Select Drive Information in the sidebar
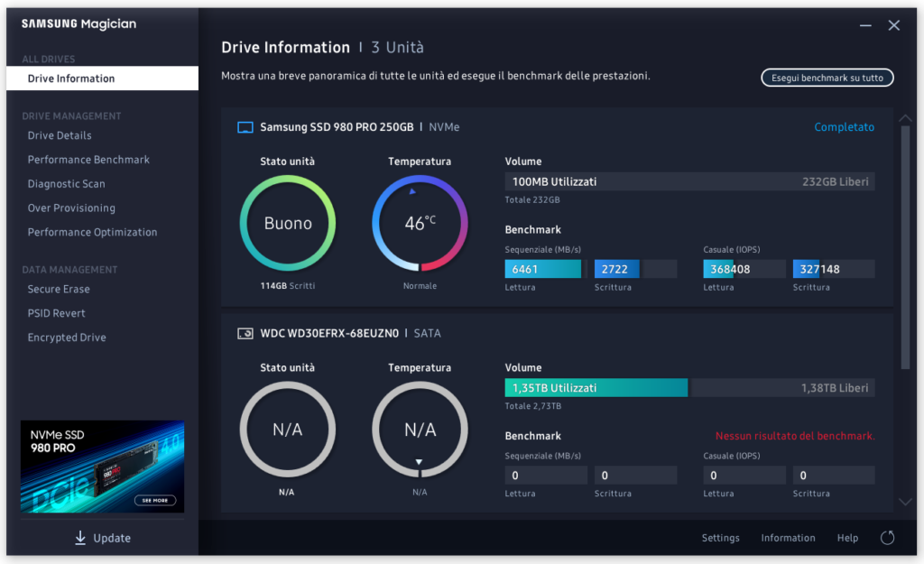This screenshot has height=564, width=924. click(x=103, y=79)
